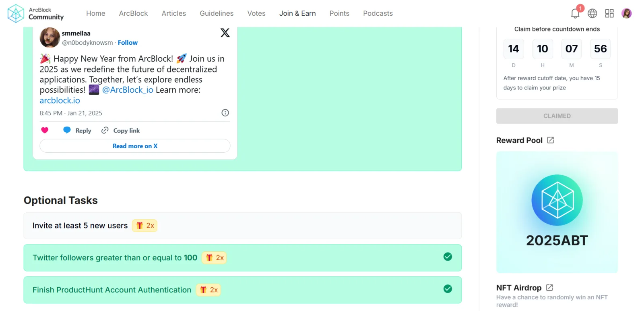Click the ArcBlock Community logo
The image size is (644, 311).
coord(35,13)
